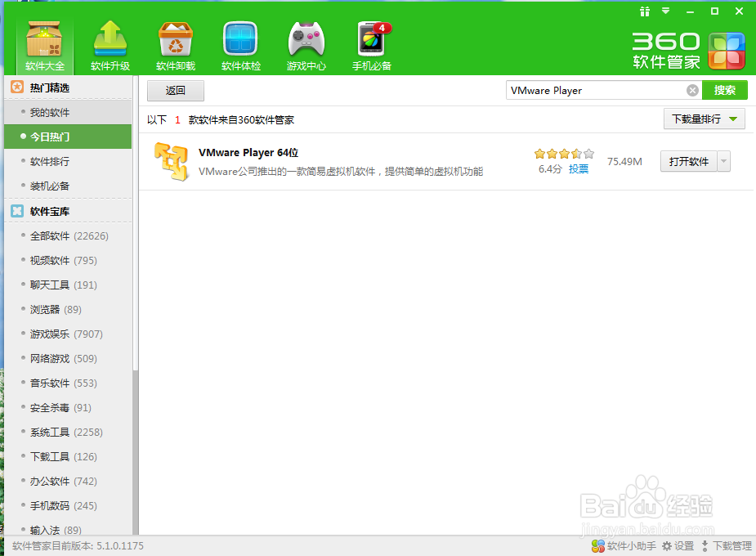Expand the 下载量排行 sort dropdown
756x556 pixels.
point(705,119)
